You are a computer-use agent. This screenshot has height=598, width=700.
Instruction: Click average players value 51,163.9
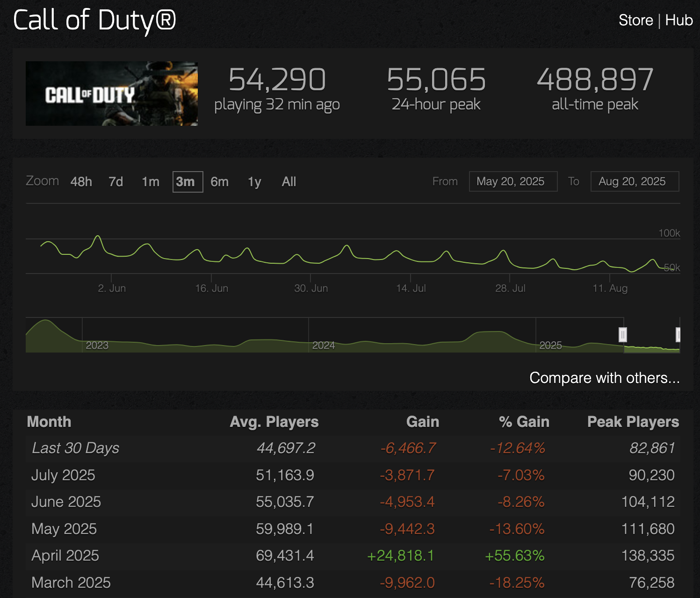point(285,476)
